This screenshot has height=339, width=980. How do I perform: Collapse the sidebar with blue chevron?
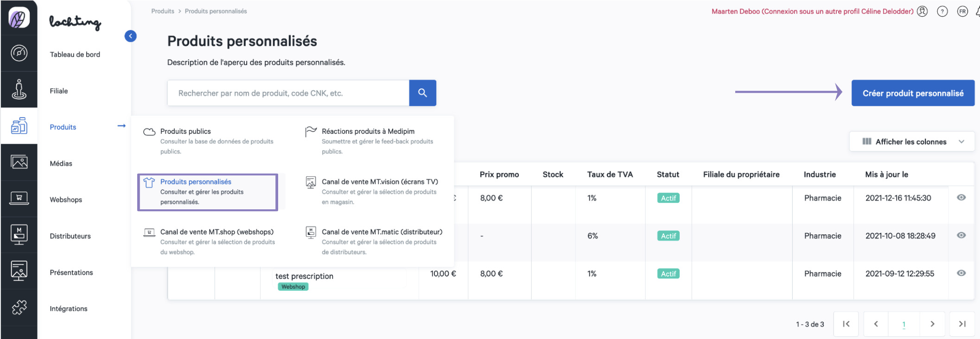click(x=130, y=36)
